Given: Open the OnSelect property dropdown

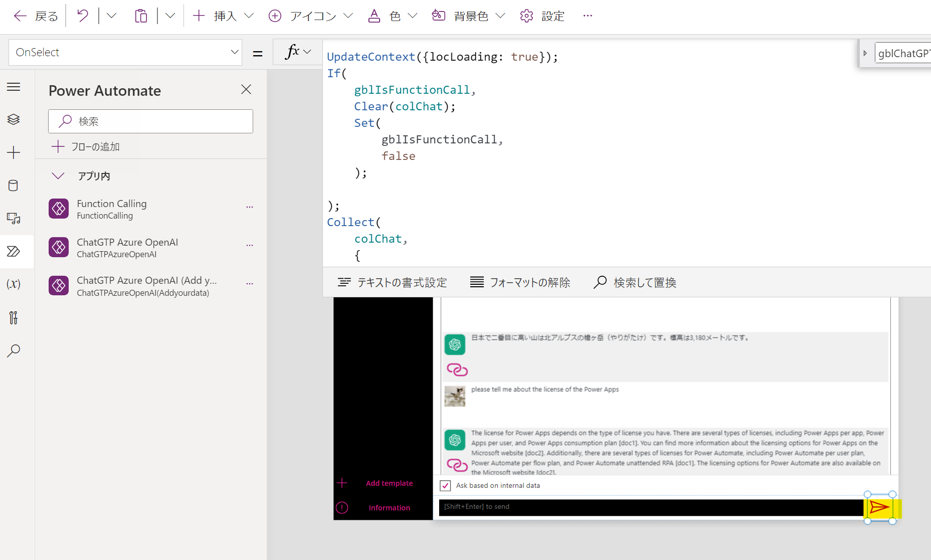Looking at the screenshot, I should pos(125,52).
